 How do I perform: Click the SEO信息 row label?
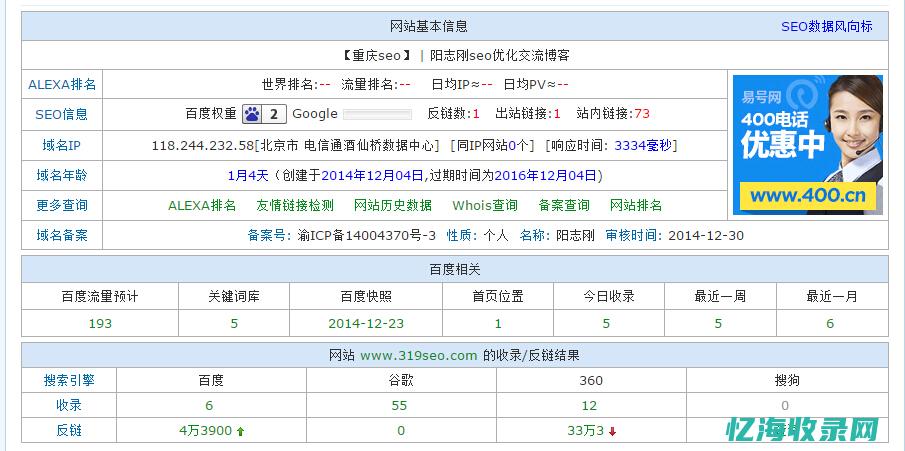point(62,115)
